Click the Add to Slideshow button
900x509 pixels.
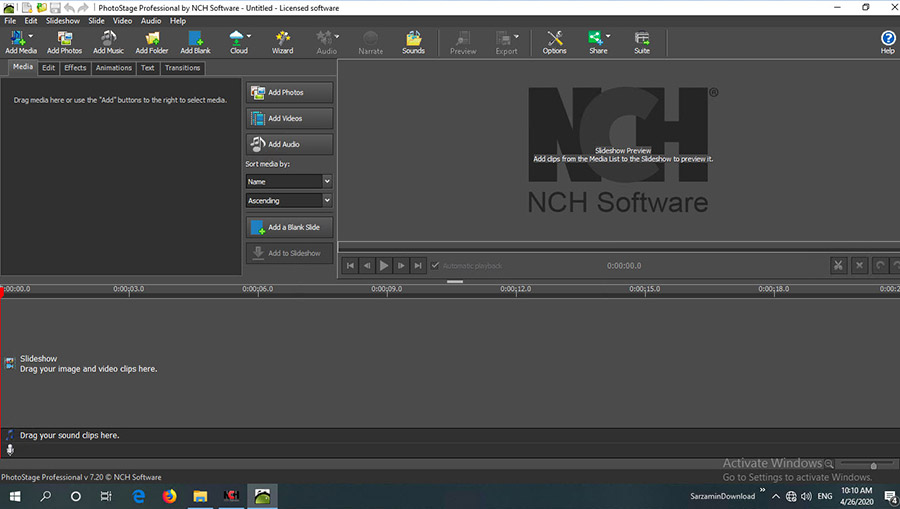(x=289, y=253)
